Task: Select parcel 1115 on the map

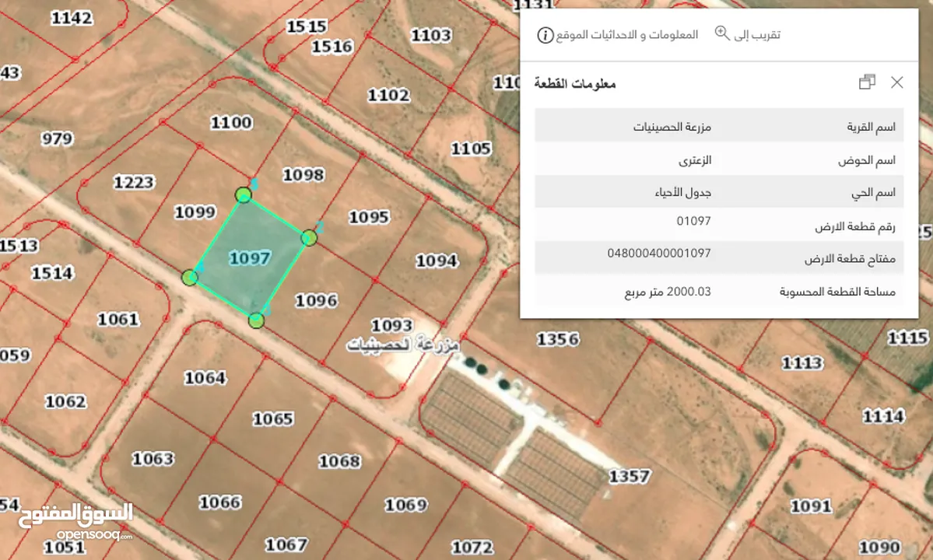Action: (x=908, y=338)
